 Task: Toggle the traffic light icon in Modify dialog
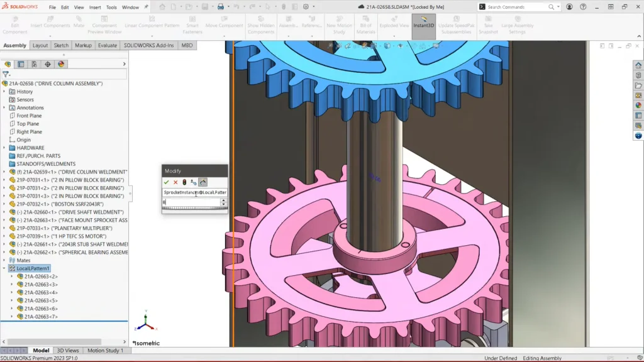[x=185, y=182]
